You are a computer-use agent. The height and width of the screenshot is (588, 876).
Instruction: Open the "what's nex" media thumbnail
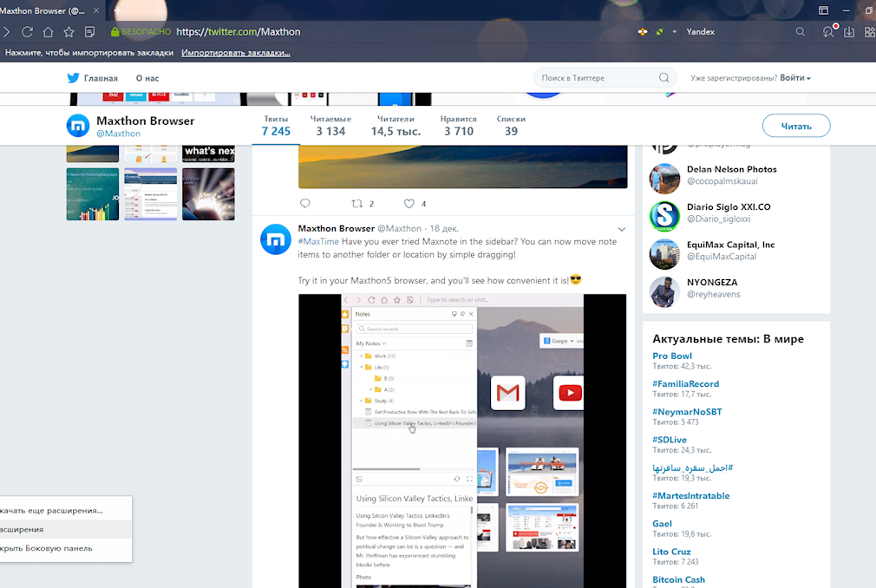pyautogui.click(x=208, y=154)
